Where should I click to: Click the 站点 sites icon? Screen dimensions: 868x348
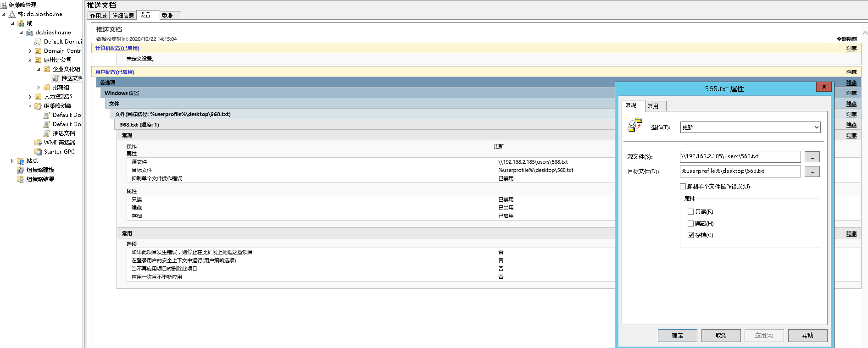point(21,161)
